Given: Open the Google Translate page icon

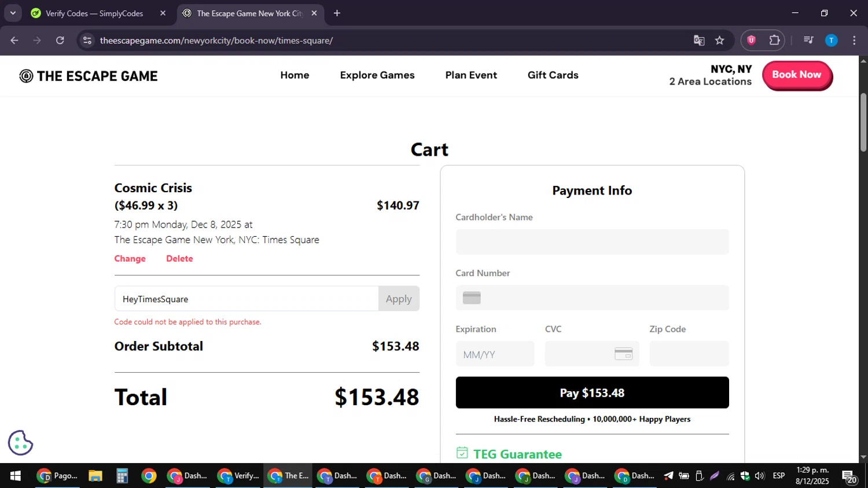Looking at the screenshot, I should click(699, 41).
